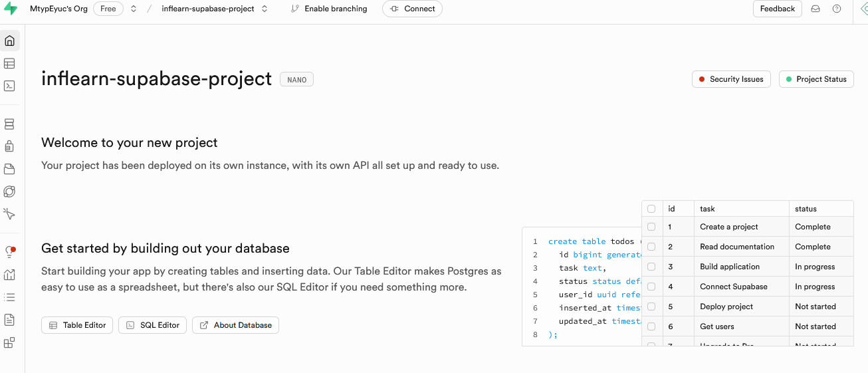Toggle the header select-all checkbox
The image size is (868, 373).
click(x=651, y=209)
